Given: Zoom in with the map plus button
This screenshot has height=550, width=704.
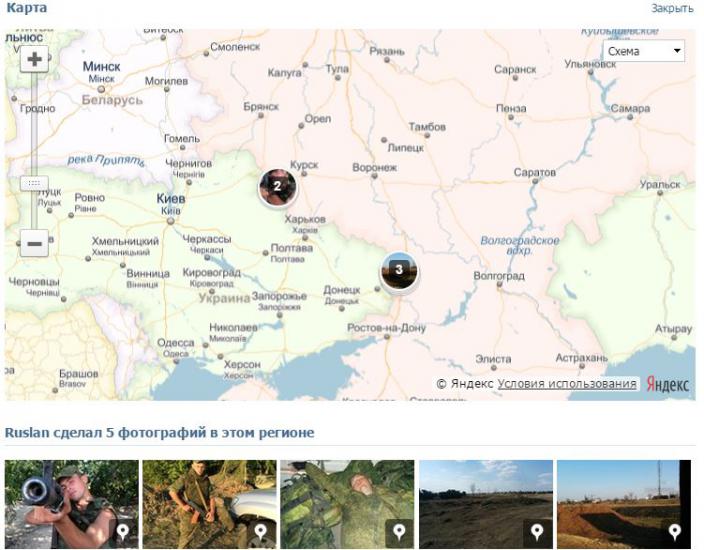Looking at the screenshot, I should (34, 59).
